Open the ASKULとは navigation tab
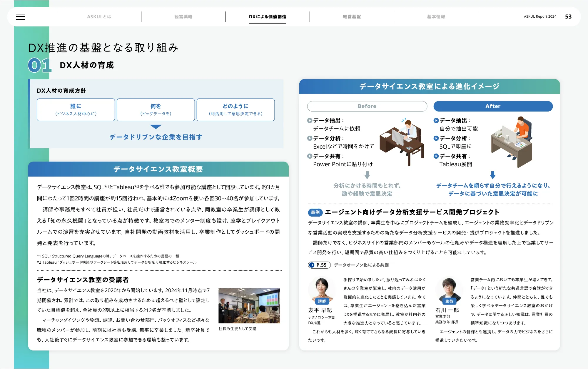 (x=99, y=17)
